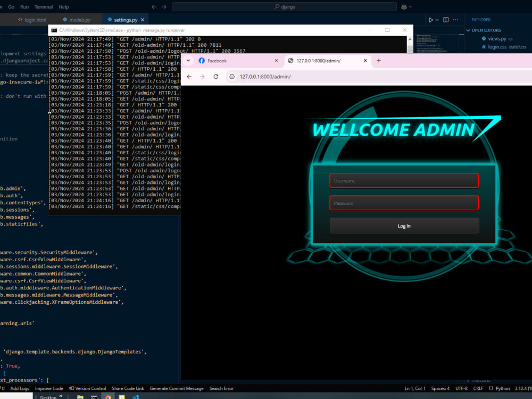Go forward with the VS Code navigation arrow
Viewport: 532px width, 399px height.
click(x=164, y=7)
